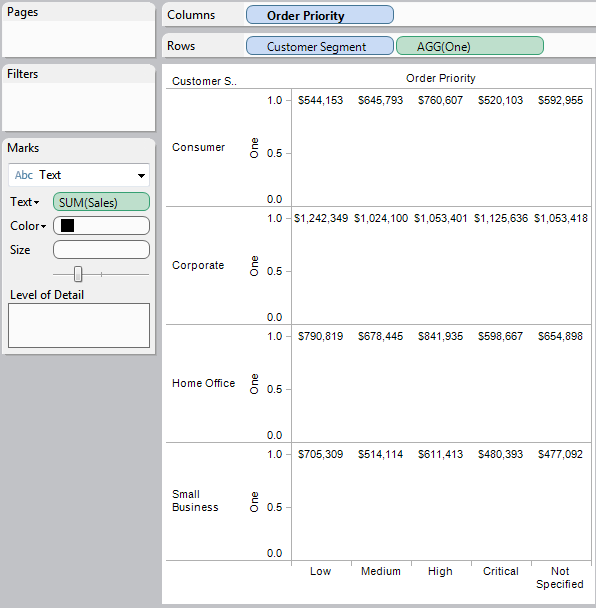Open the Color shelf dropdown arrow
Viewport: 596px width, 608px height.
point(43,226)
